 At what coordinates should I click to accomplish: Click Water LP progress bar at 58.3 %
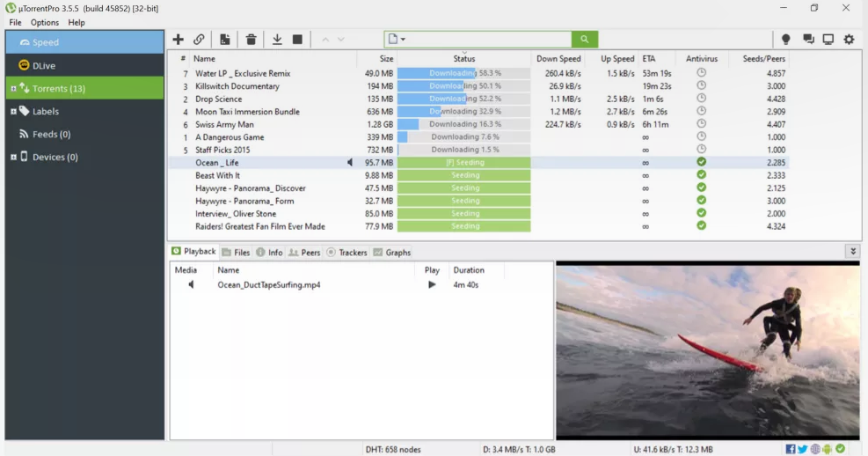(463, 73)
